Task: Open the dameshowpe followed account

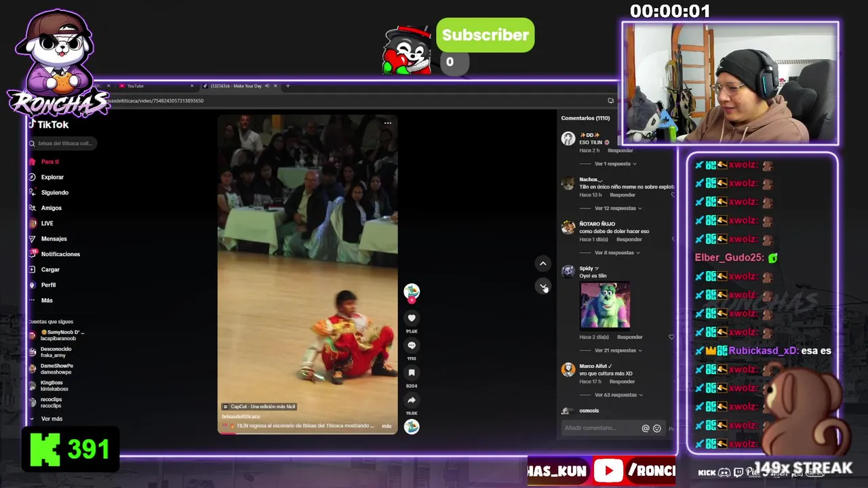Action: (x=51, y=369)
